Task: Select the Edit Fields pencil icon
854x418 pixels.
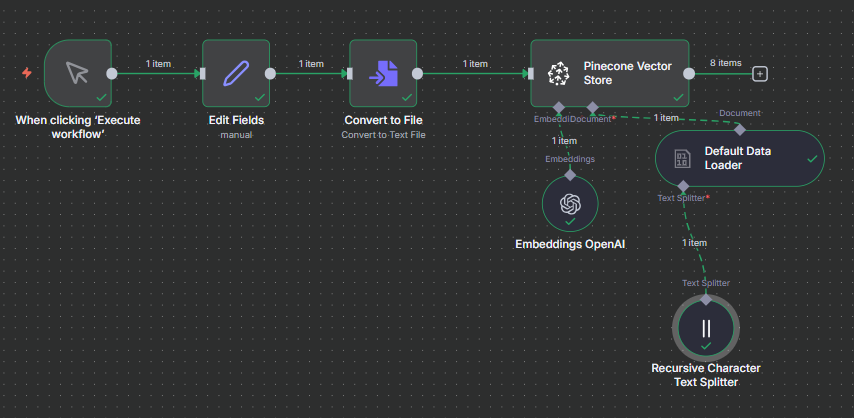Action: tap(237, 73)
